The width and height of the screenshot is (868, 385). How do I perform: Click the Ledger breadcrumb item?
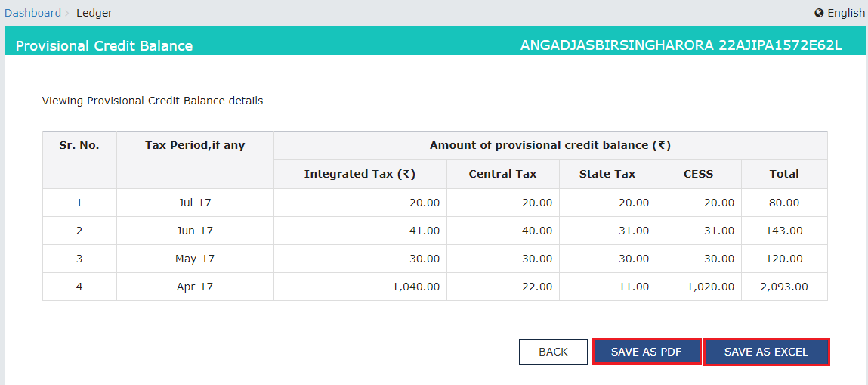tap(94, 13)
